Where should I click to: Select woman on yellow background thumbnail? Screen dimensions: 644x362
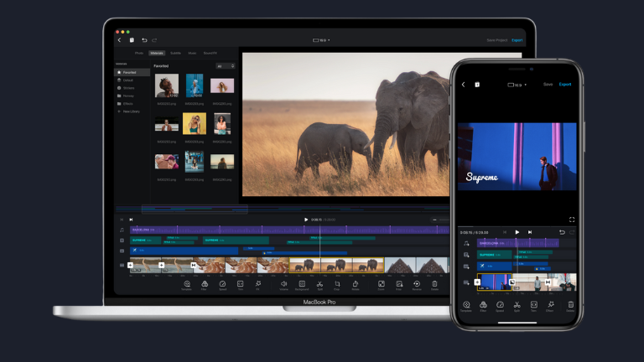195,123
